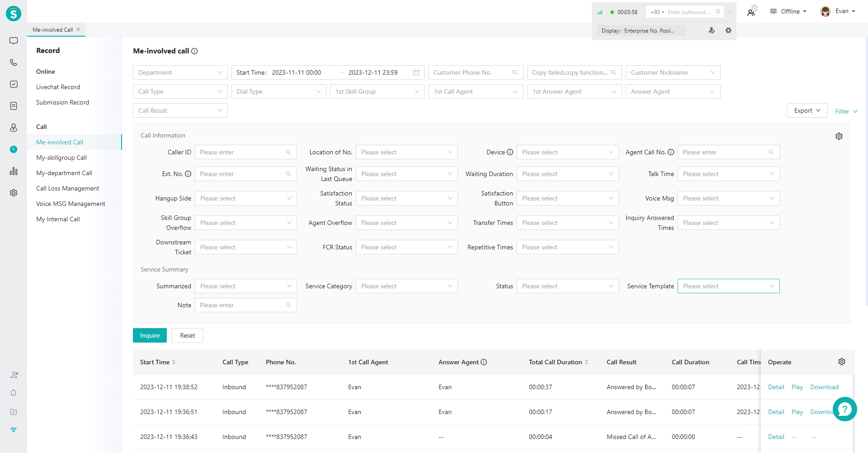Click the folder check icon in sidebar

point(14,412)
